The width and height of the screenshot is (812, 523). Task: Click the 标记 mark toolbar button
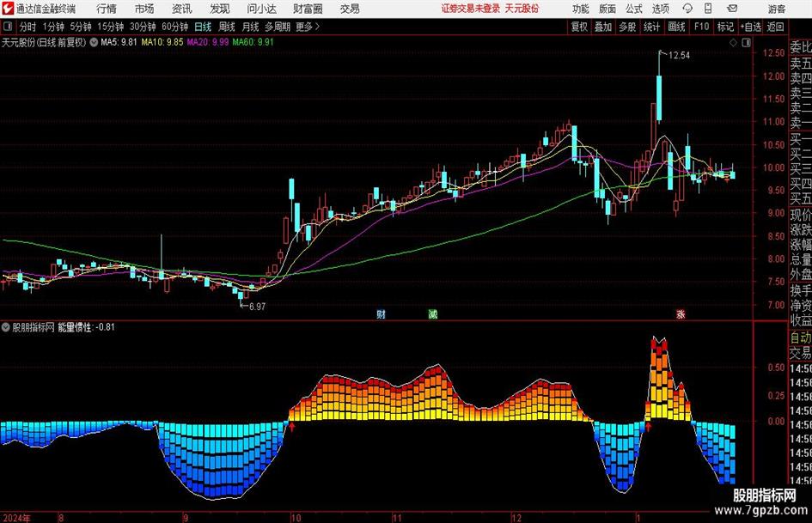click(x=725, y=27)
